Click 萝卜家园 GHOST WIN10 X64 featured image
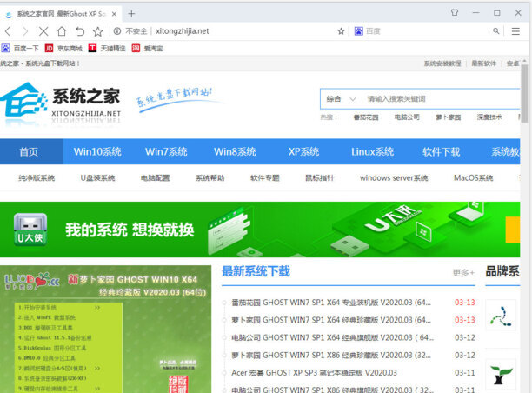Viewport: 532px width, 393px height. point(105,330)
